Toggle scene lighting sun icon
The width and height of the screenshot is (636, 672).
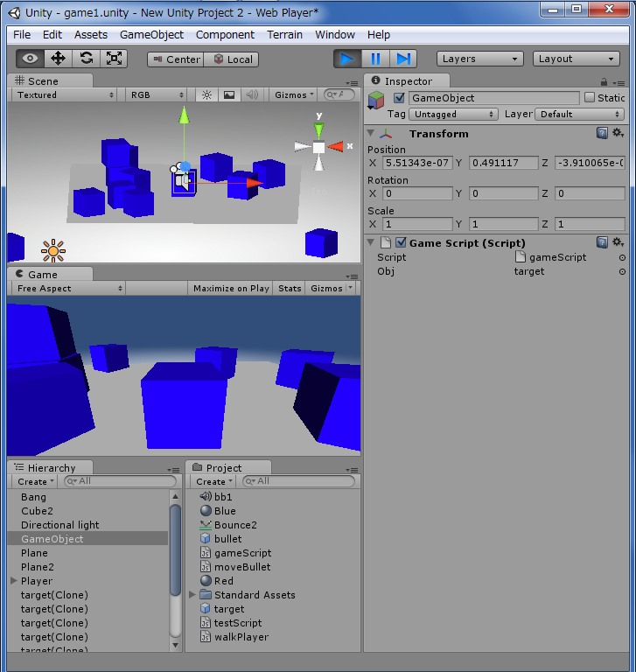[x=207, y=94]
